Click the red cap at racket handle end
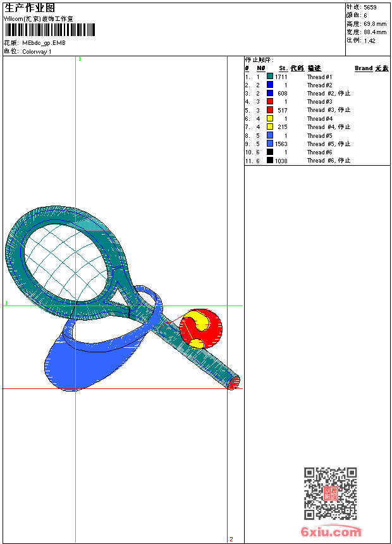 click(x=234, y=382)
